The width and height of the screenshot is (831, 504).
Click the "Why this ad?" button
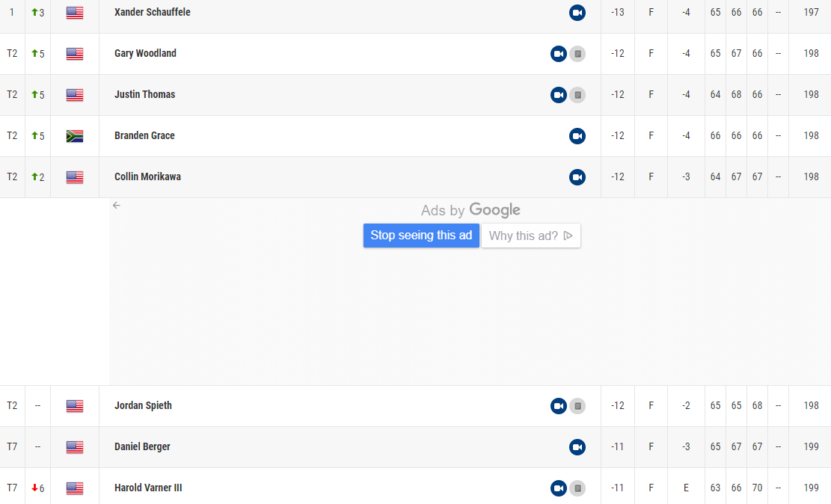[x=530, y=236]
